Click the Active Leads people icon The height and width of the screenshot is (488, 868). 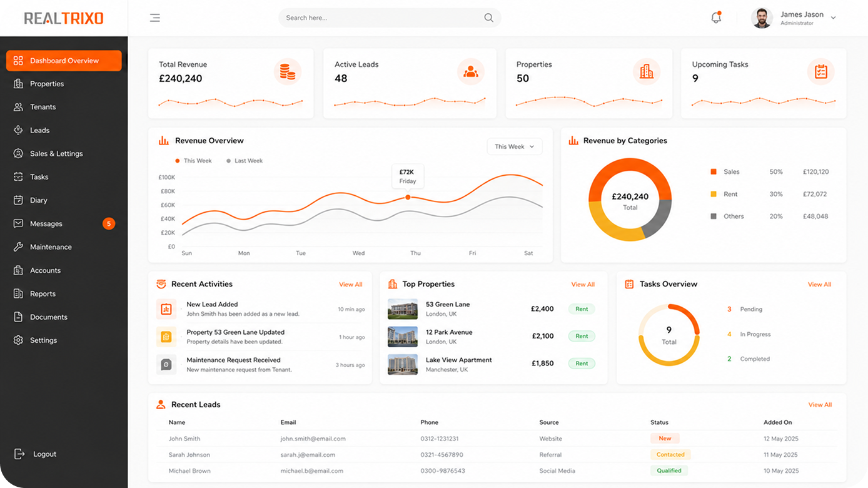[x=471, y=72]
